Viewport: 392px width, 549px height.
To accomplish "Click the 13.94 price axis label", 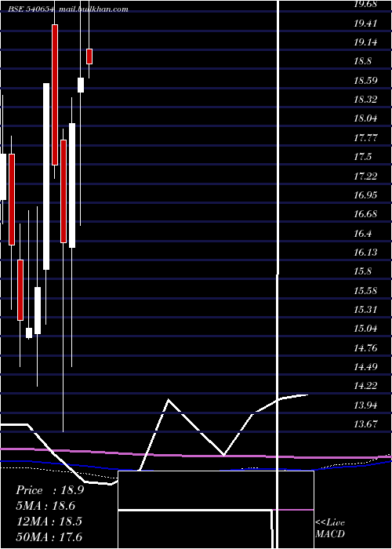I will coord(365,405).
